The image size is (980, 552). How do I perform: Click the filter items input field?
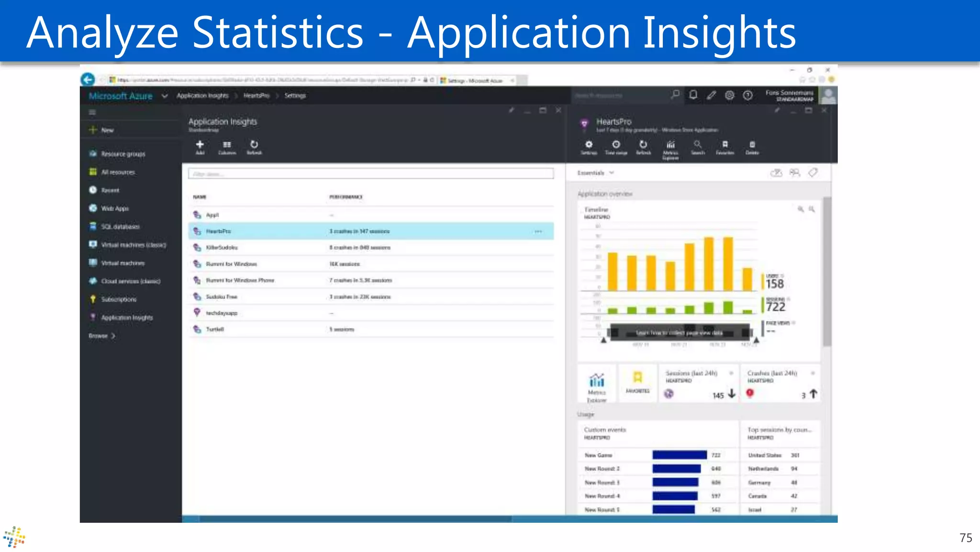(371, 173)
